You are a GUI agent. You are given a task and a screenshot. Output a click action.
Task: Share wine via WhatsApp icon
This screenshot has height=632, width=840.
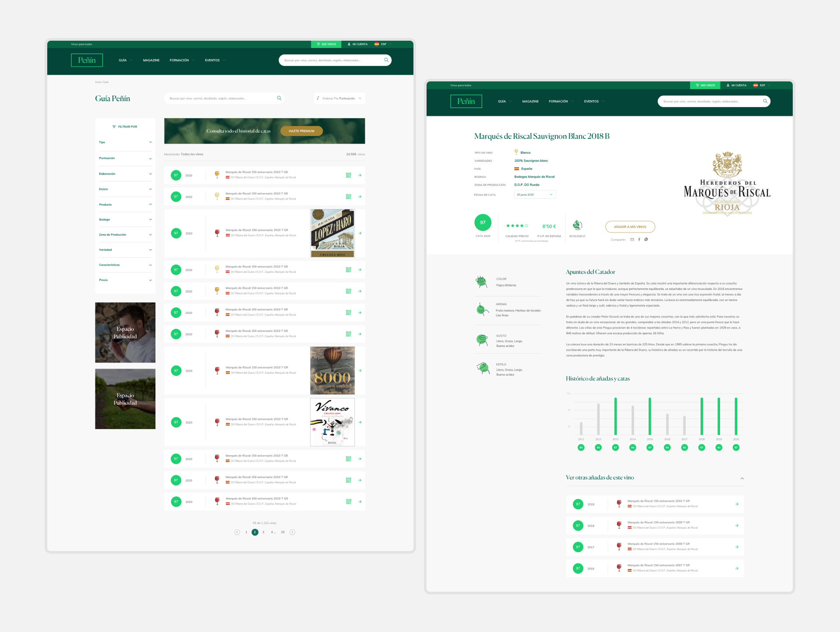(646, 239)
